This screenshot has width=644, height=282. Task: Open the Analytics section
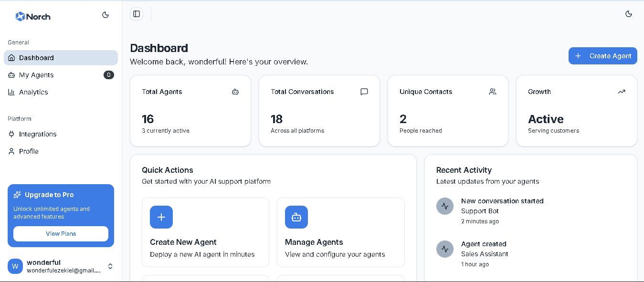click(33, 92)
